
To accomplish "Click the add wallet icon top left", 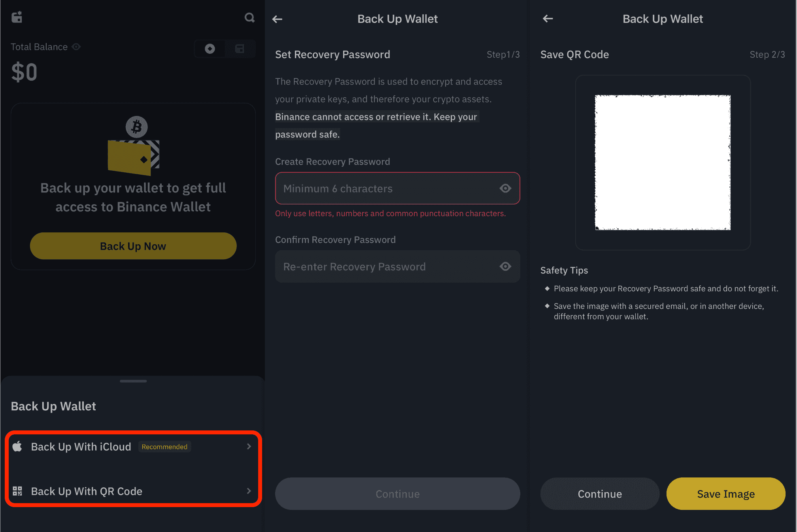I will (17, 17).
